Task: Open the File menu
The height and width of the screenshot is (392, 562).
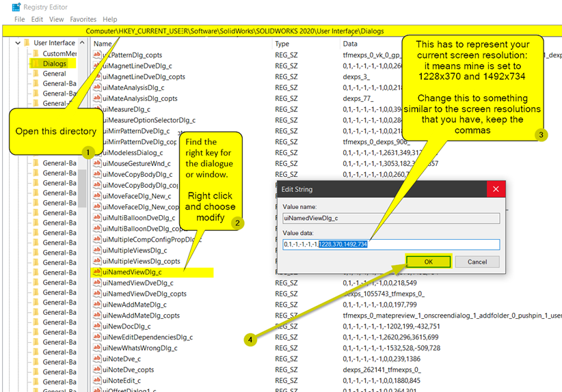Action: pos(19,20)
